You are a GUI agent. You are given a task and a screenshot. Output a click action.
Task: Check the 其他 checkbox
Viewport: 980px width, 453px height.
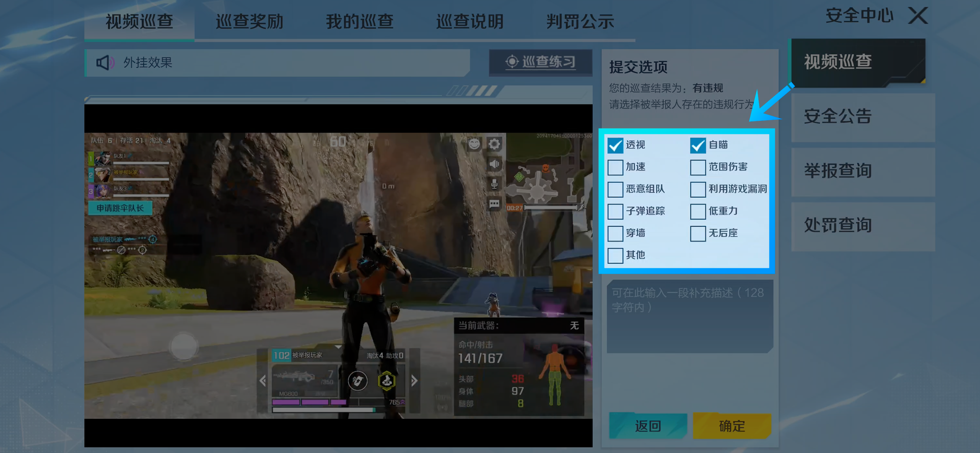tap(615, 256)
